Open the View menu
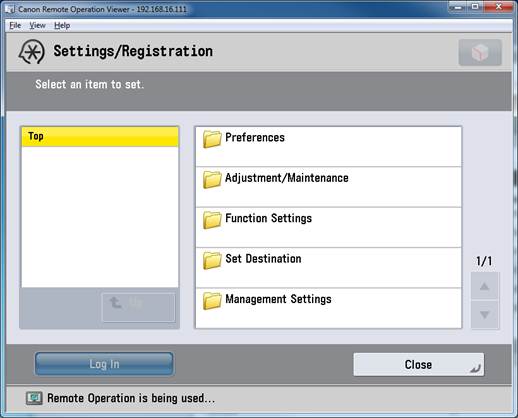Screen dimensions: 518x418 coord(37,25)
